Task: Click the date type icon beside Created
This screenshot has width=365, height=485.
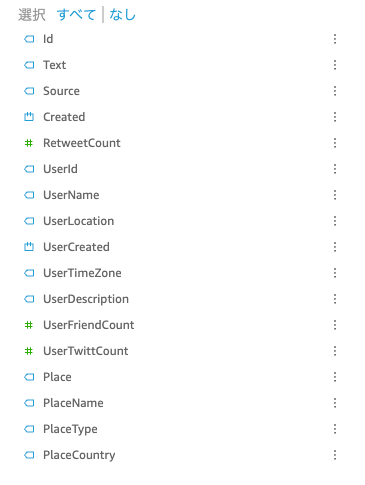Action: click(x=29, y=117)
